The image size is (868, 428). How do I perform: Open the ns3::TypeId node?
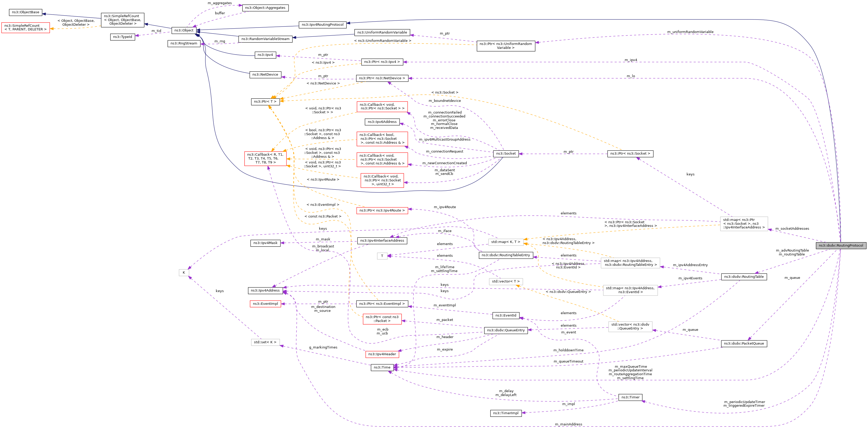pyautogui.click(x=123, y=37)
